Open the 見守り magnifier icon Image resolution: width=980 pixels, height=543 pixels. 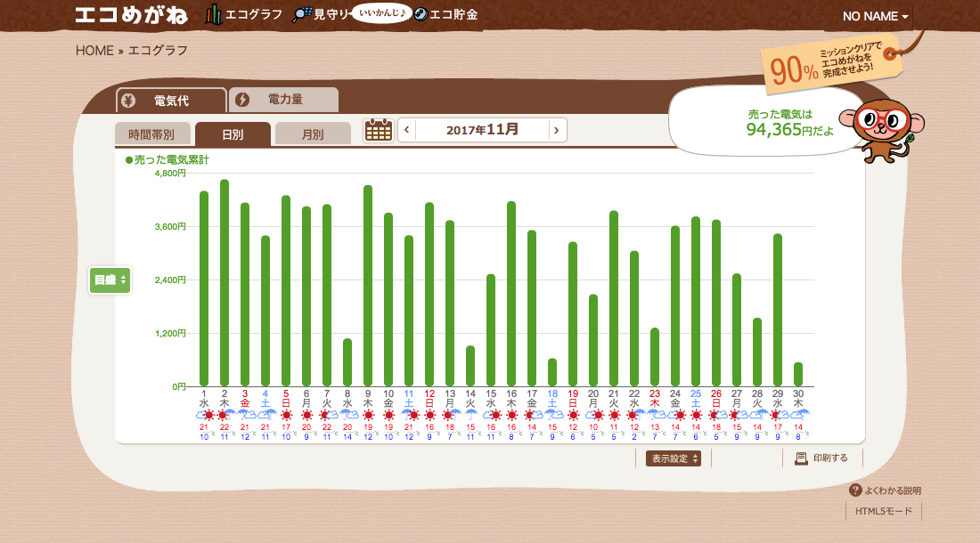[302, 14]
